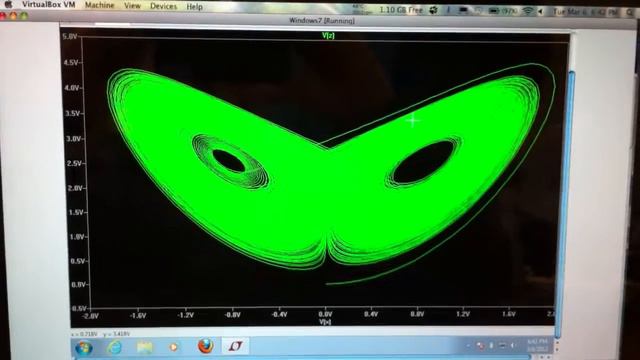Click the menu bar date and time

585,12
